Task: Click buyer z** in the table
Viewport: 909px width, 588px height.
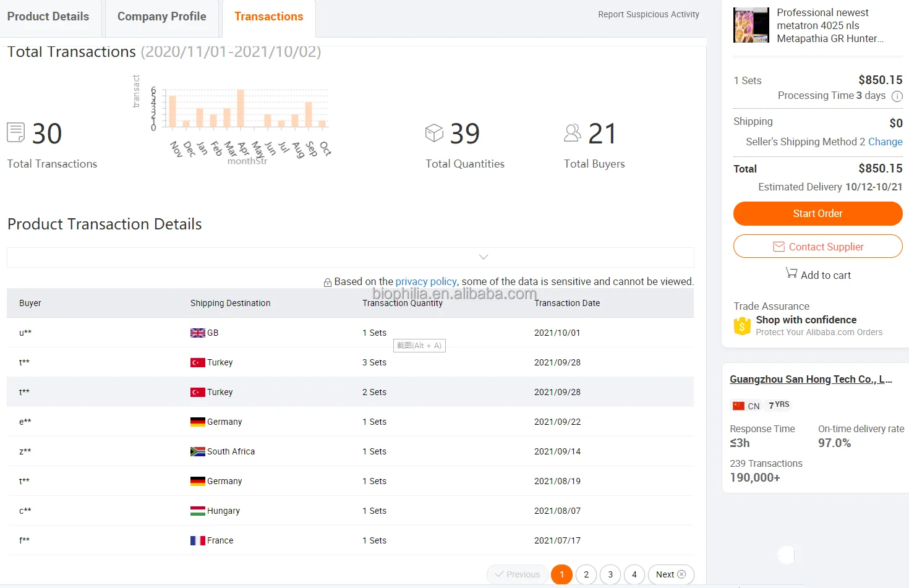Action: [x=25, y=451]
